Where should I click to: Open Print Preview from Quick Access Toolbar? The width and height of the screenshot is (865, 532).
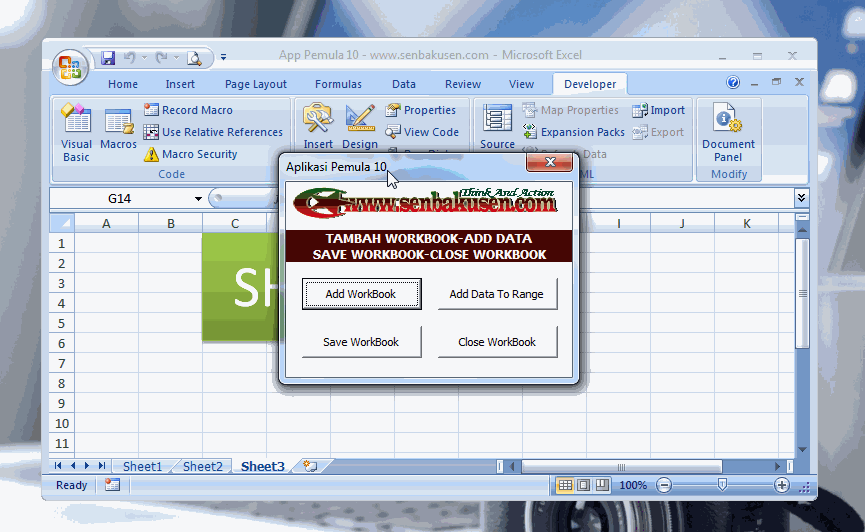194,58
